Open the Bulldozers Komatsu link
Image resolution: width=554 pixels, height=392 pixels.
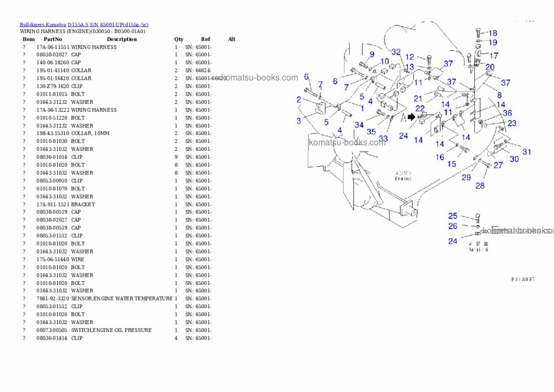coord(43,25)
